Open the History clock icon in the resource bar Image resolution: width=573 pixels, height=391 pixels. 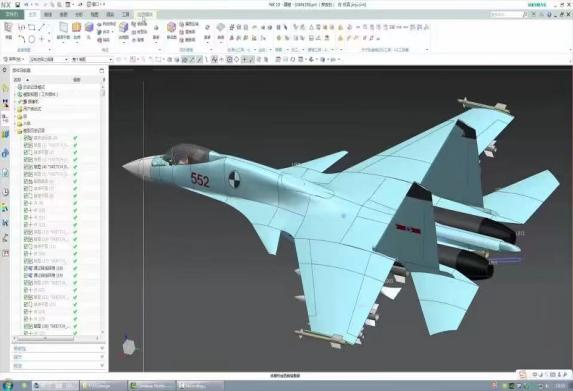pyautogui.click(x=5, y=192)
